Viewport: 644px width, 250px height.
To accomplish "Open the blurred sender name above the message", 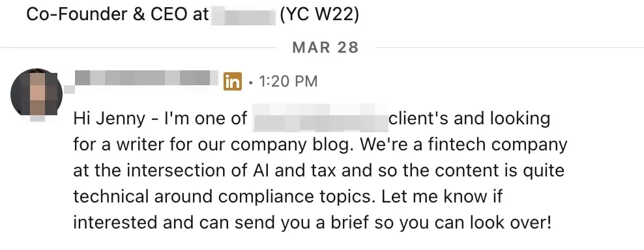I will [x=146, y=78].
